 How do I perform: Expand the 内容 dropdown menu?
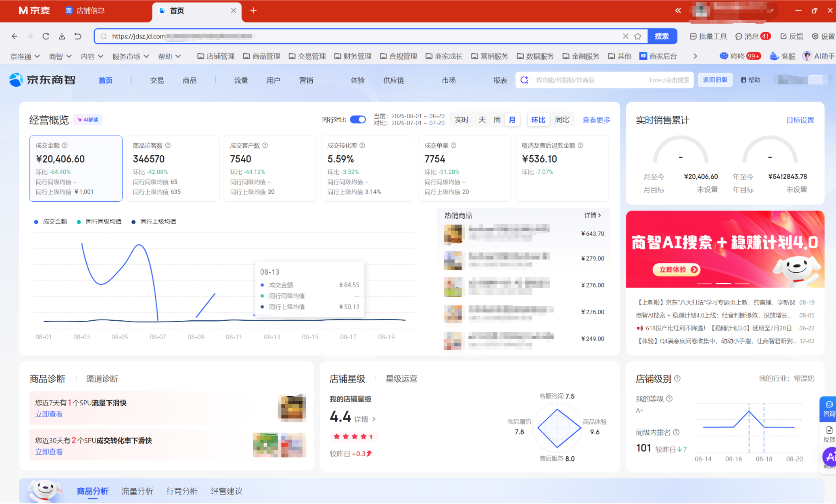tap(92, 56)
